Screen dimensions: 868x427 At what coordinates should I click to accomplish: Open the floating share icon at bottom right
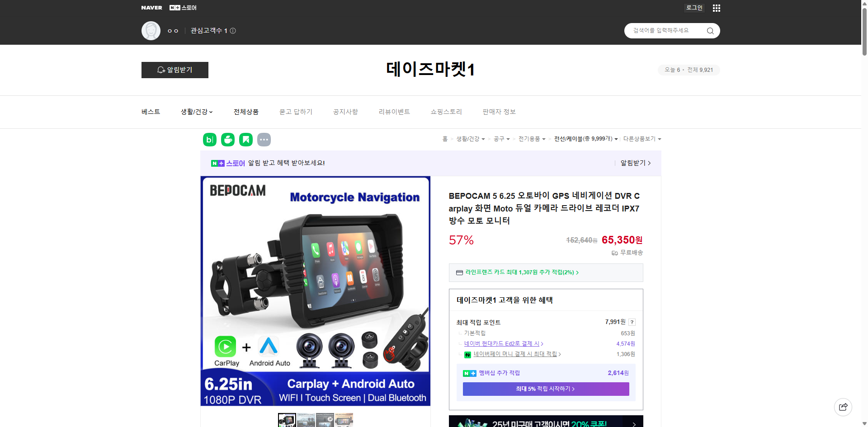(x=843, y=407)
